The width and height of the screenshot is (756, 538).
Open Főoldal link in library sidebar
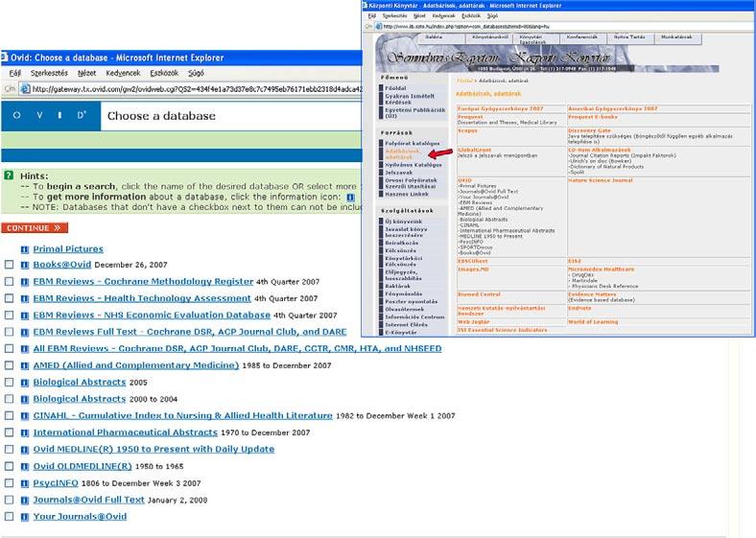pyautogui.click(x=395, y=88)
